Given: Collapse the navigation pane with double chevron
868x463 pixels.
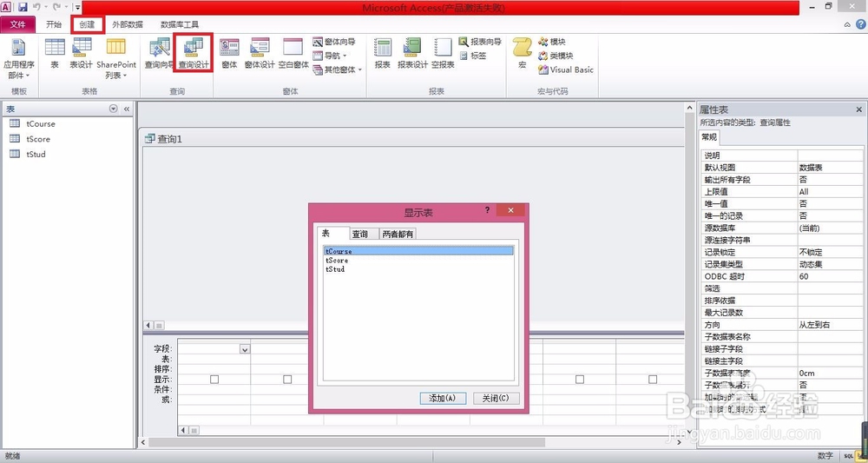Looking at the screenshot, I should [126, 109].
